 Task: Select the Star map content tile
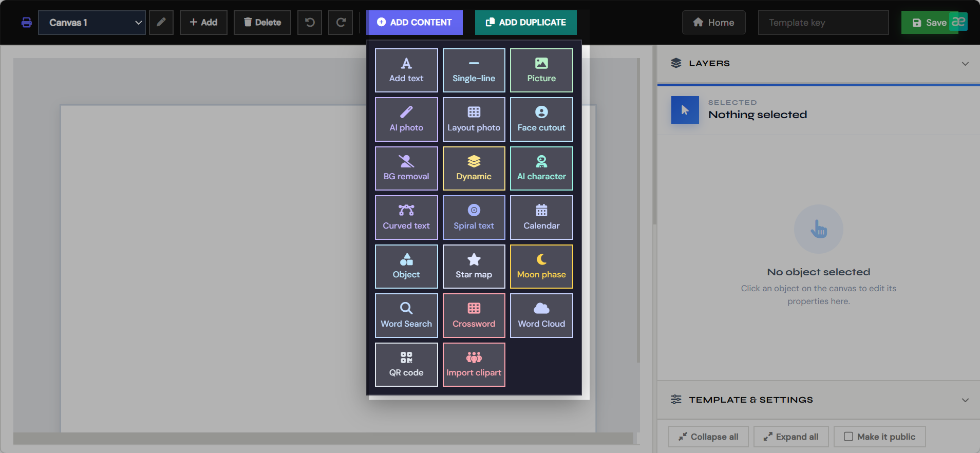474,267
